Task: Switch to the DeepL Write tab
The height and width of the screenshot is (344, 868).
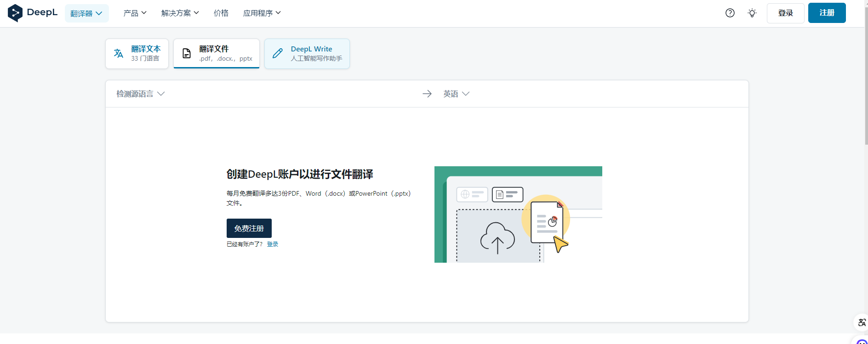Action: [x=307, y=54]
